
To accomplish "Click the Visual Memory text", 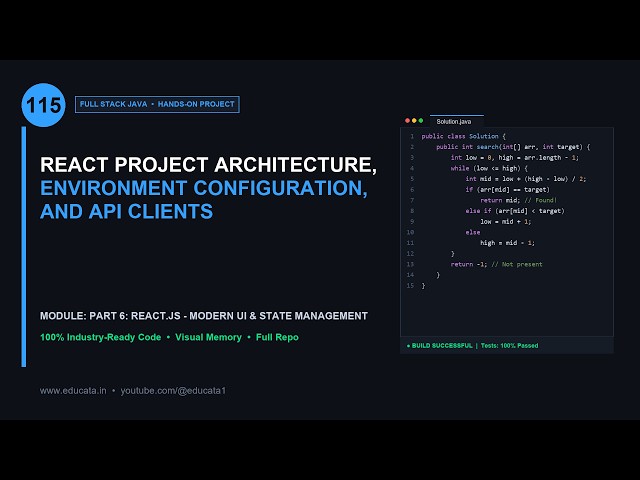I will (208, 337).
